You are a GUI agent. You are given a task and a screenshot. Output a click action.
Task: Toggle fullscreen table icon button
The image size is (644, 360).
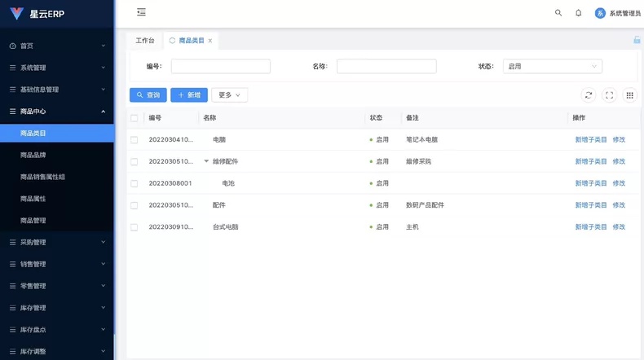[x=609, y=95]
